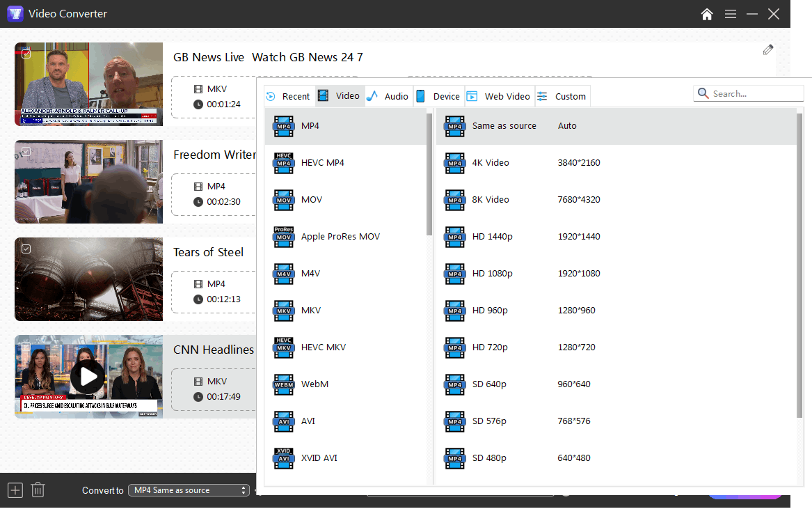Play the CNN Headlines video preview
This screenshot has width=812, height=516.
point(87,376)
